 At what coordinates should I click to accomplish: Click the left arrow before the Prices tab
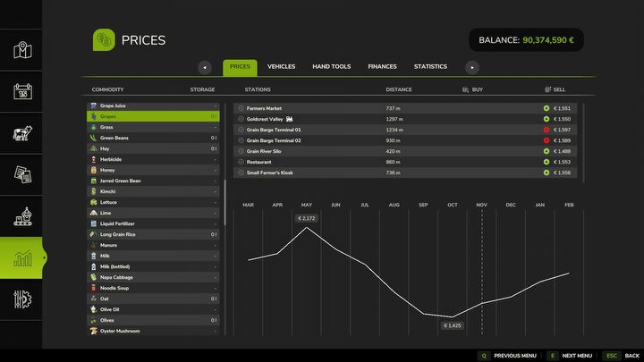(205, 67)
